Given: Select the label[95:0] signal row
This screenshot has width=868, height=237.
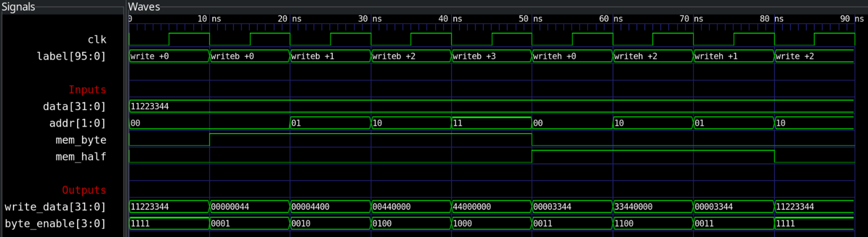Looking at the screenshot, I should click(x=71, y=56).
